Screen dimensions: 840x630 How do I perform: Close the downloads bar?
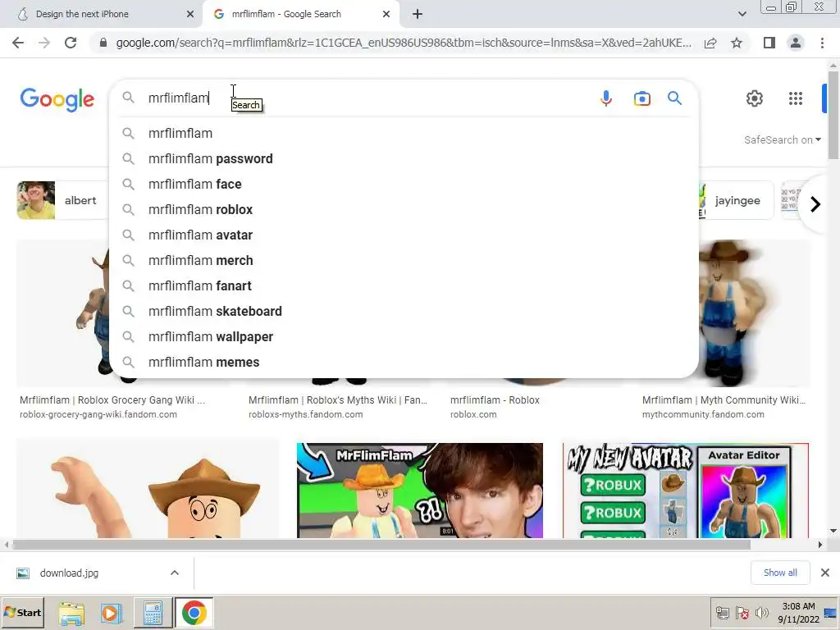(x=825, y=573)
